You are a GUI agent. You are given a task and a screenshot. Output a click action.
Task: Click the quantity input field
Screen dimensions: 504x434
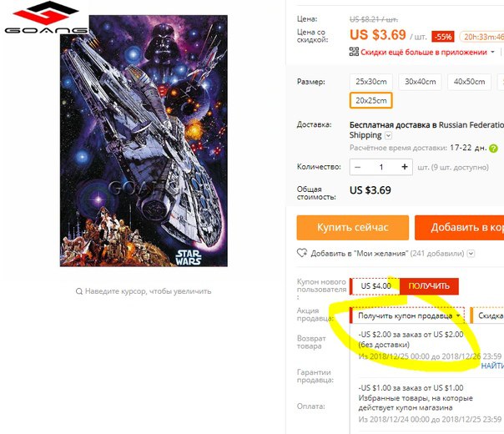pyautogui.click(x=381, y=167)
